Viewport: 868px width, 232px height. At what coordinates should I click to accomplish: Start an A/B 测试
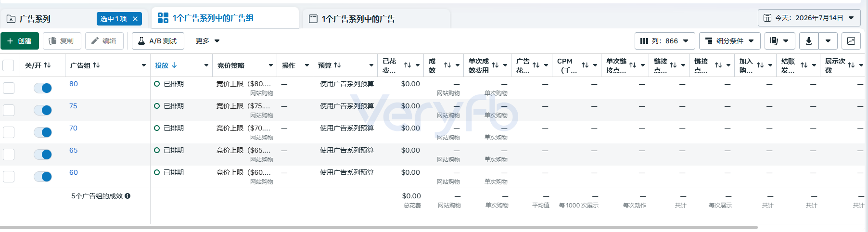point(158,41)
